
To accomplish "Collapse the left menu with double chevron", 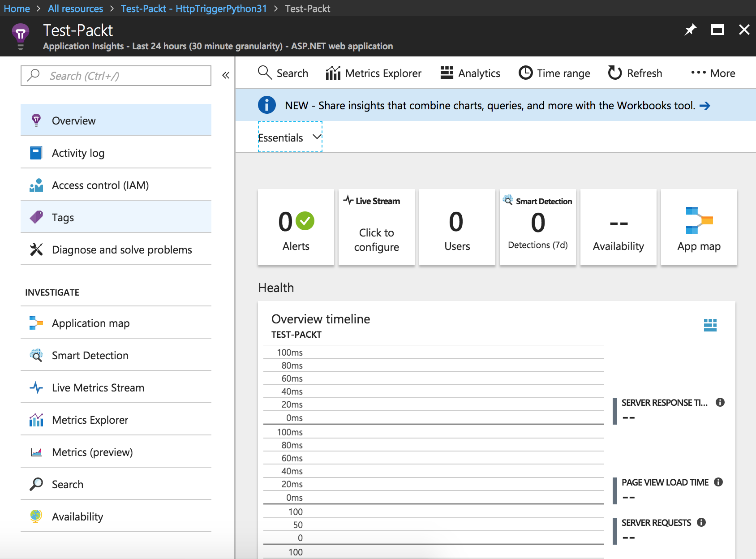I will pos(226,75).
